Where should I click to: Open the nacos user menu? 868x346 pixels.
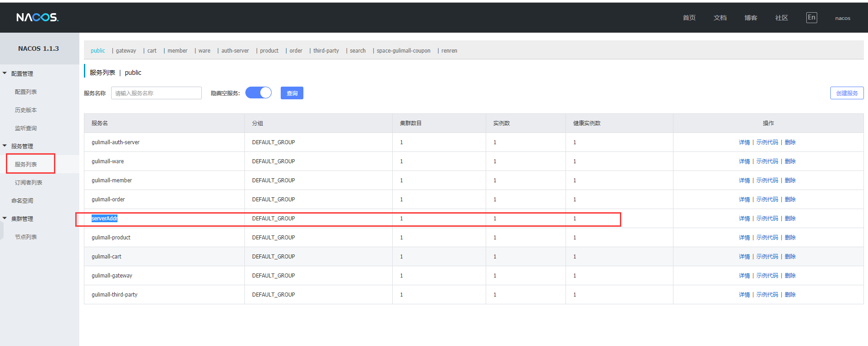[843, 18]
